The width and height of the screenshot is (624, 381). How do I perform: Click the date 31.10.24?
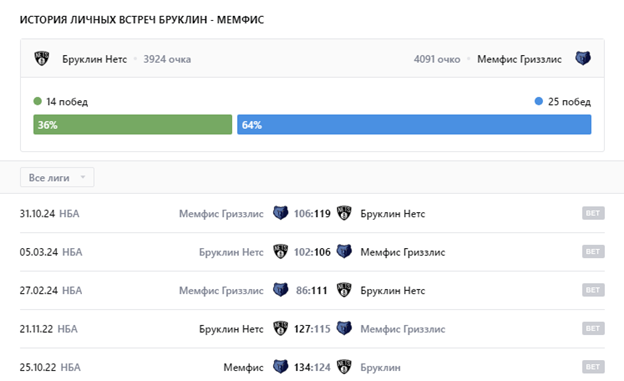[x=37, y=214]
